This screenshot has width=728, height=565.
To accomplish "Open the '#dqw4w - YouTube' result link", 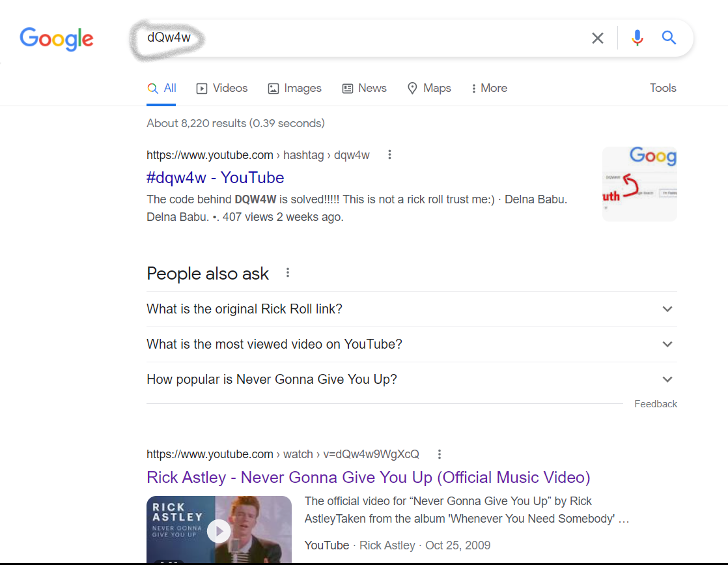I will tap(215, 177).
